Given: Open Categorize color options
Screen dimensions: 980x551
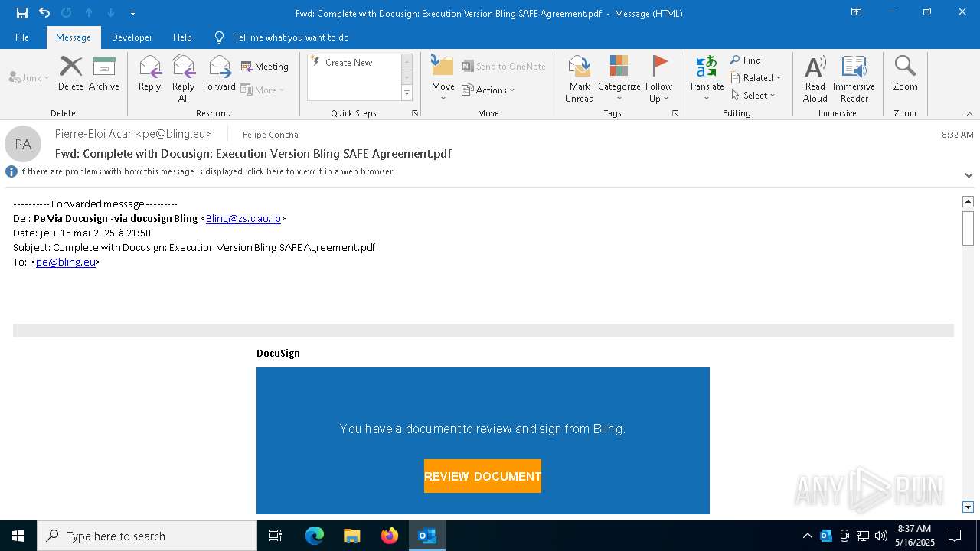Looking at the screenshot, I should click(x=619, y=79).
